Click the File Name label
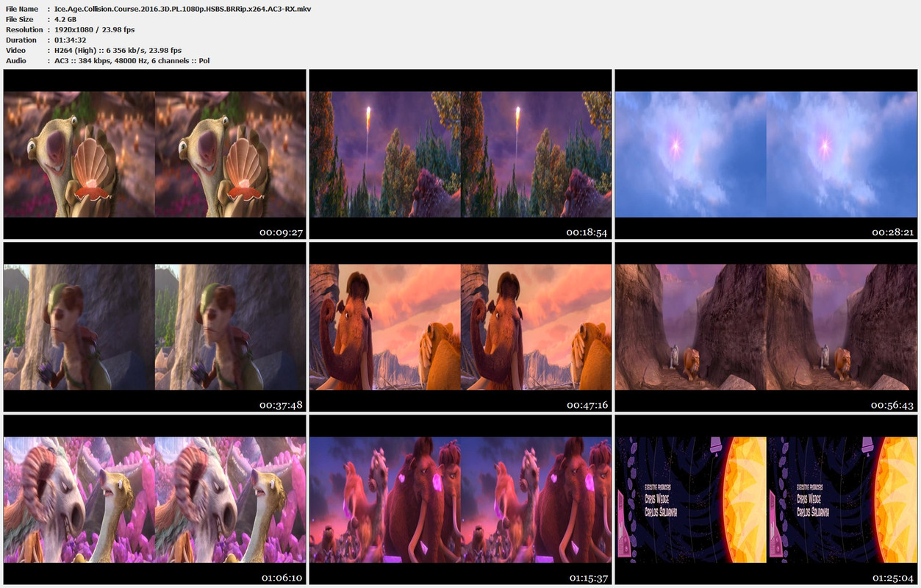 [x=22, y=9]
